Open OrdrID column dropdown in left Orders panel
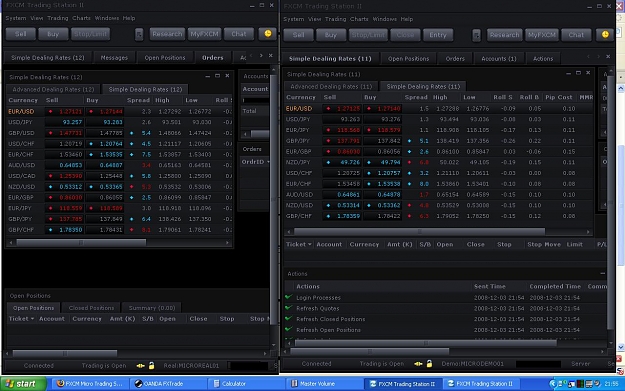 coord(268,162)
